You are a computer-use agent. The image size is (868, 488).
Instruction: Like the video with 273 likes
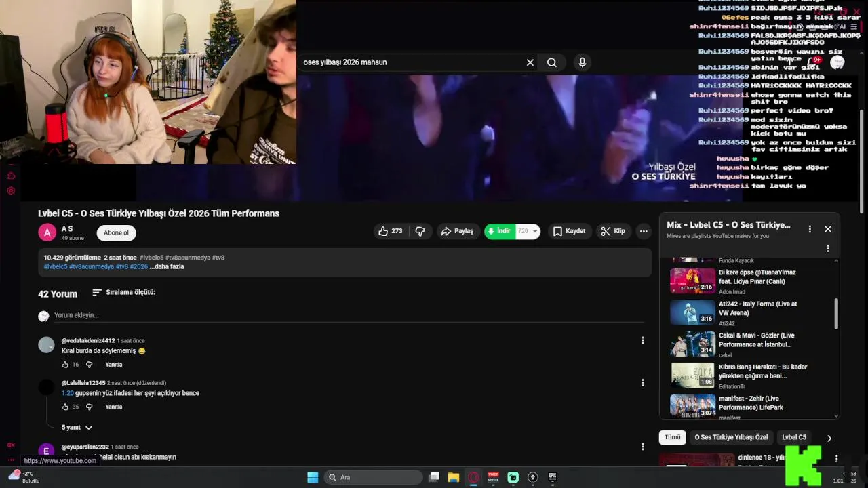coord(391,231)
